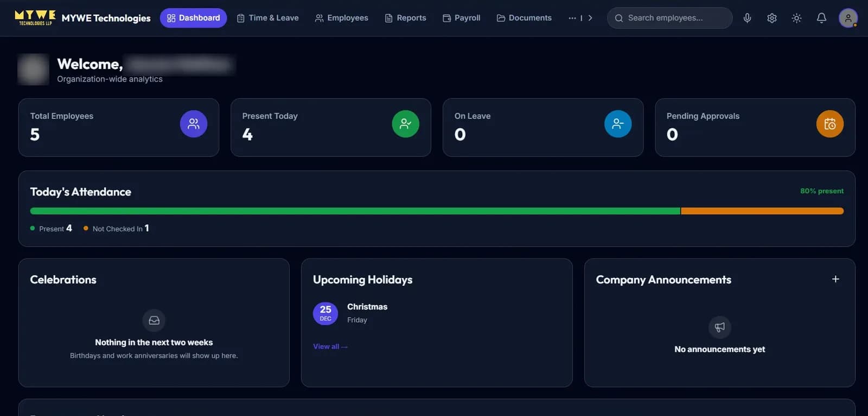Viewport: 868px width, 416px height.
Task: Click the Payroll wallet icon
Action: click(447, 18)
